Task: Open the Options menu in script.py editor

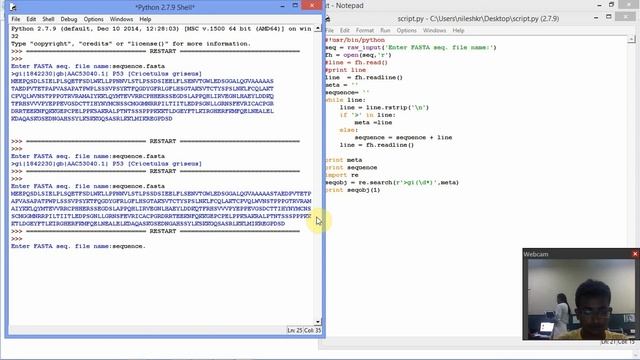Action: [407, 31]
